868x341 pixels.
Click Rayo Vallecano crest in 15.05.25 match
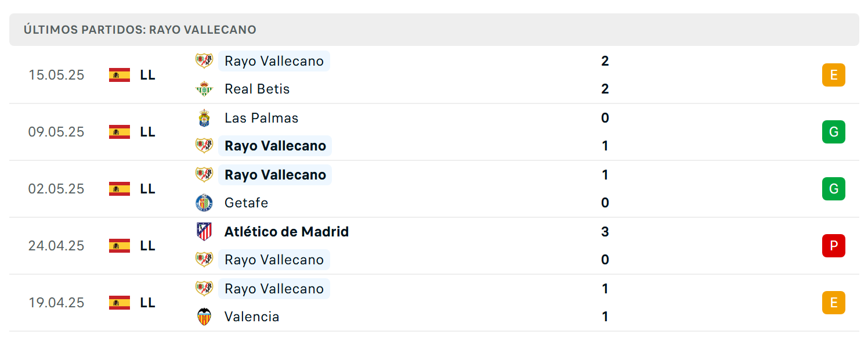point(204,61)
